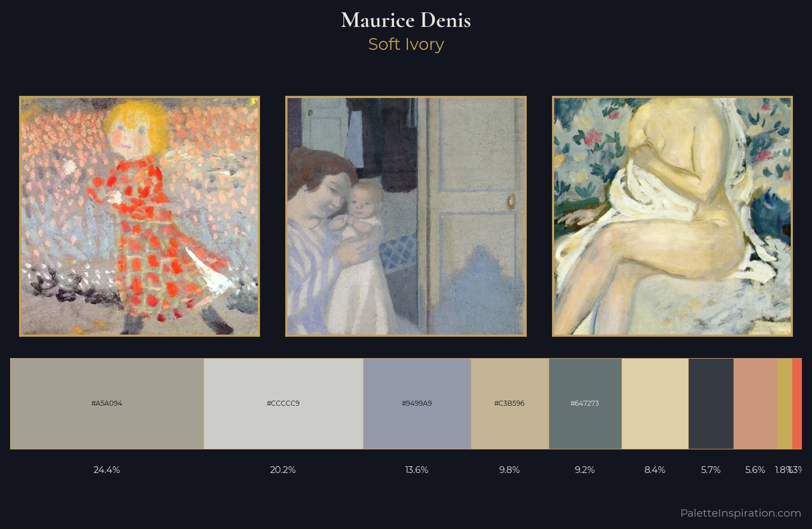This screenshot has height=529, width=812.
Task: Click the Soft Ivory subtitle
Action: [406, 44]
